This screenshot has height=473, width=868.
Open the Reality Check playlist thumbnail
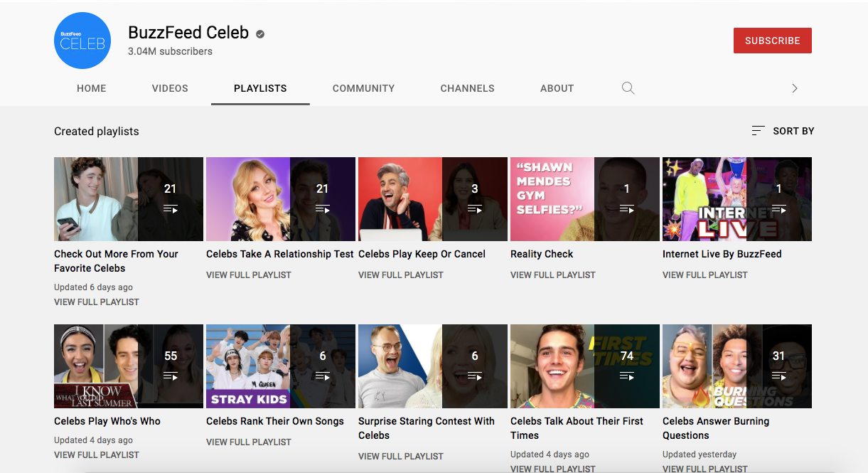[585, 199]
